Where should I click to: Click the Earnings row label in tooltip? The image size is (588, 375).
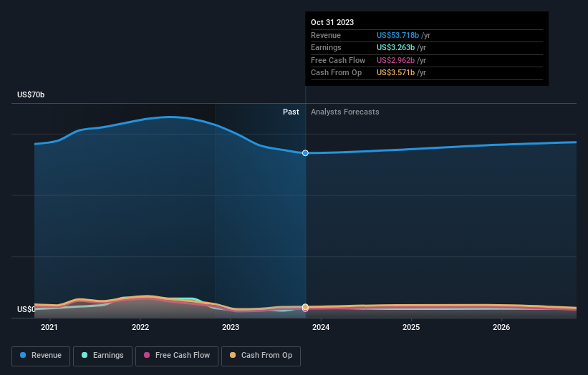click(326, 47)
